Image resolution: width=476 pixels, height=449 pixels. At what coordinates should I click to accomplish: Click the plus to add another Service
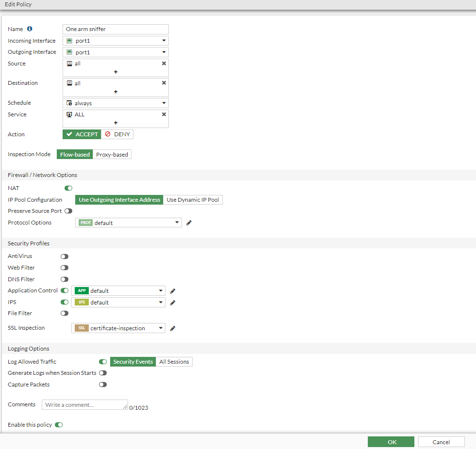pyautogui.click(x=115, y=123)
